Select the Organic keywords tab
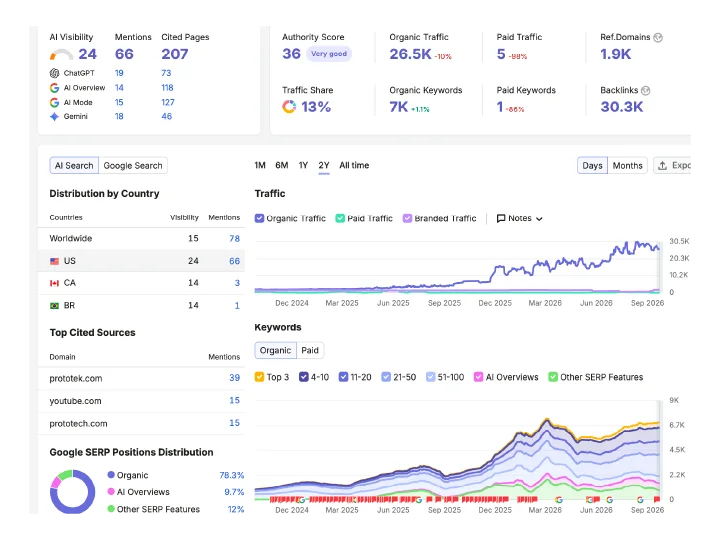This screenshot has height=540, width=720. coord(276,350)
